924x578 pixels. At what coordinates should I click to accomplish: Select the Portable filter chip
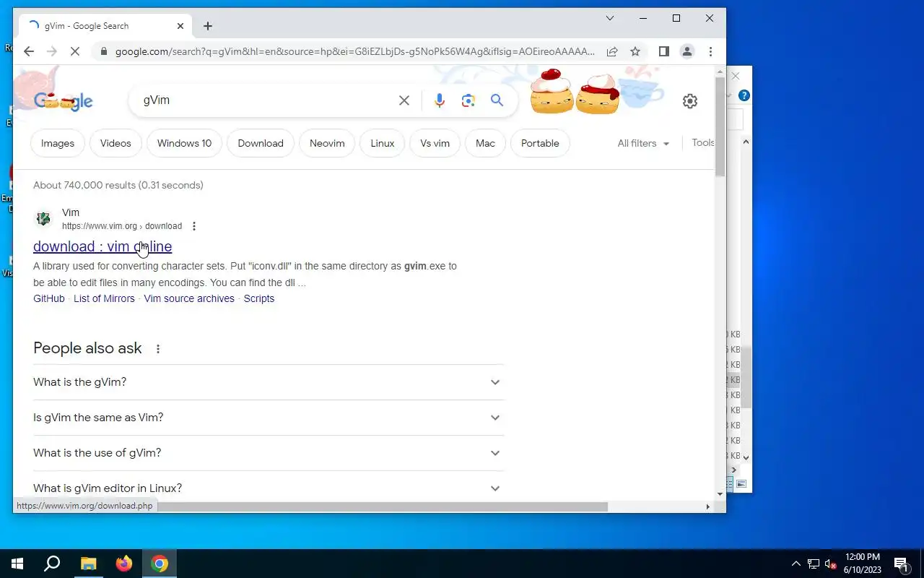(x=540, y=143)
